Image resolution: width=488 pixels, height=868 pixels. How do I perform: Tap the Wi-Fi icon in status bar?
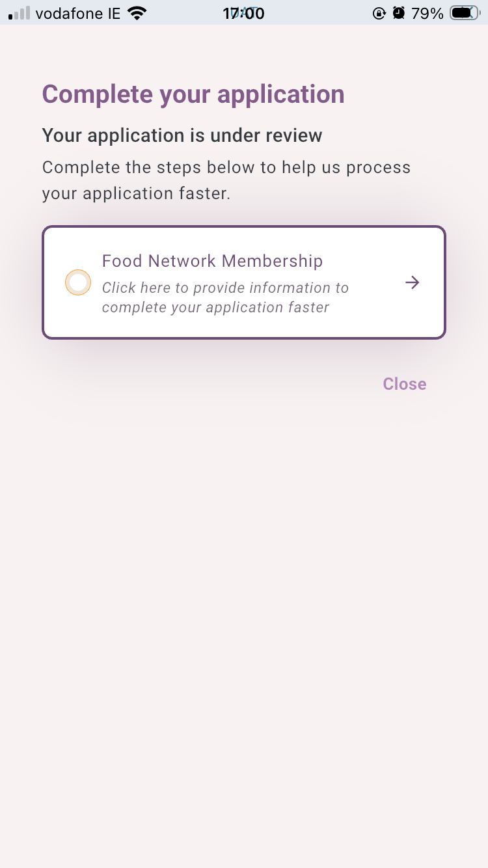(x=137, y=13)
